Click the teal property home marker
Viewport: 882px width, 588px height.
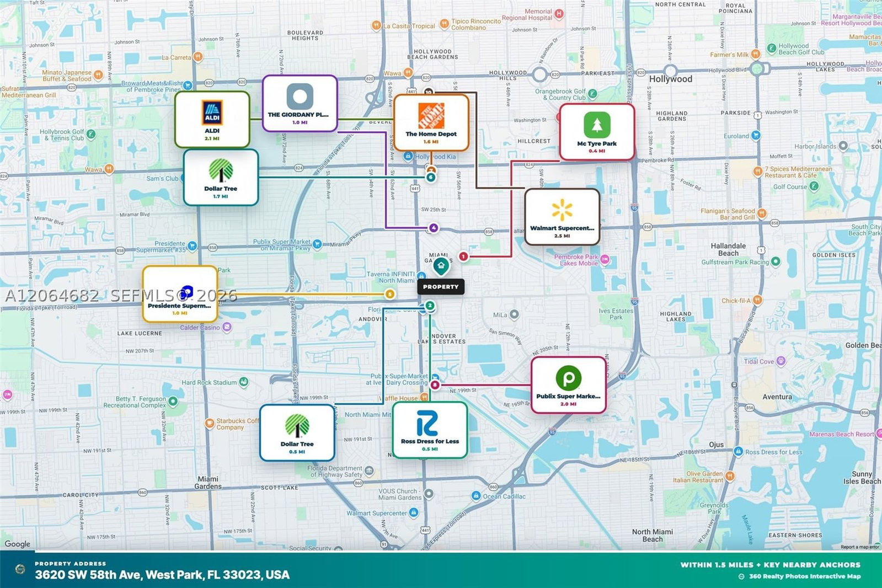click(440, 266)
